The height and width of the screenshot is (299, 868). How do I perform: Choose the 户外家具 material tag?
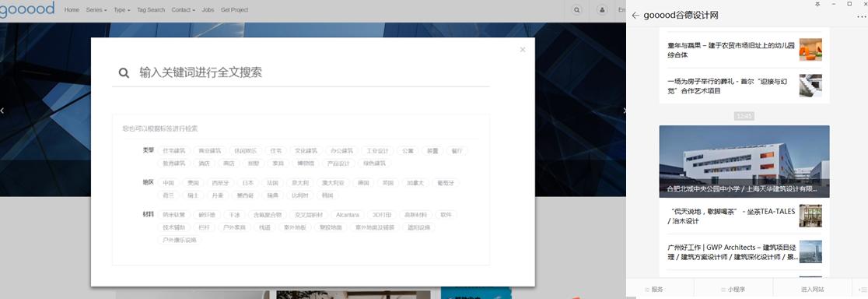point(234,227)
